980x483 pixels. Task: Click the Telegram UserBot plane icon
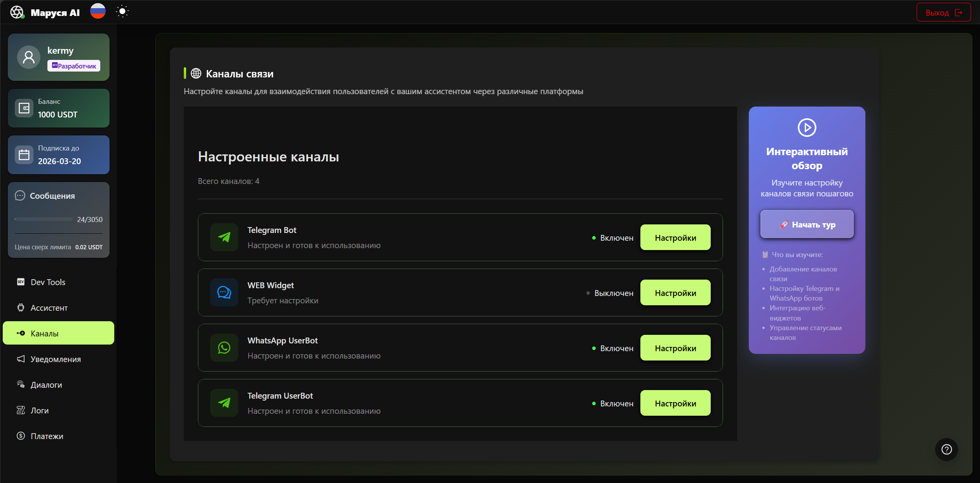224,403
